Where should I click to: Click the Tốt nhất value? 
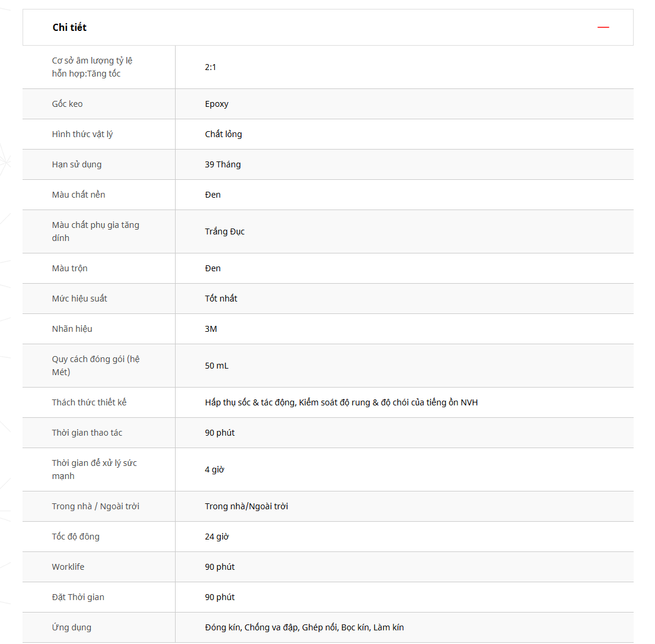(221, 299)
